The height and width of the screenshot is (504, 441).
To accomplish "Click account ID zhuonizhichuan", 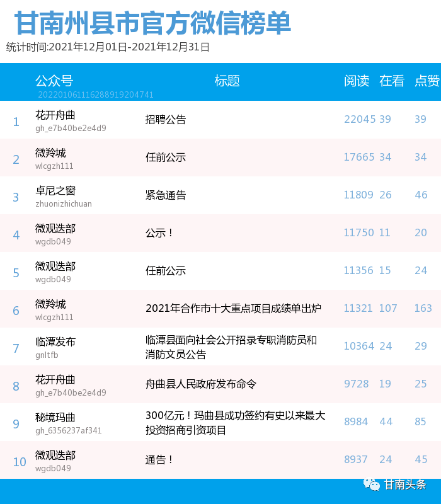I will (64, 203).
